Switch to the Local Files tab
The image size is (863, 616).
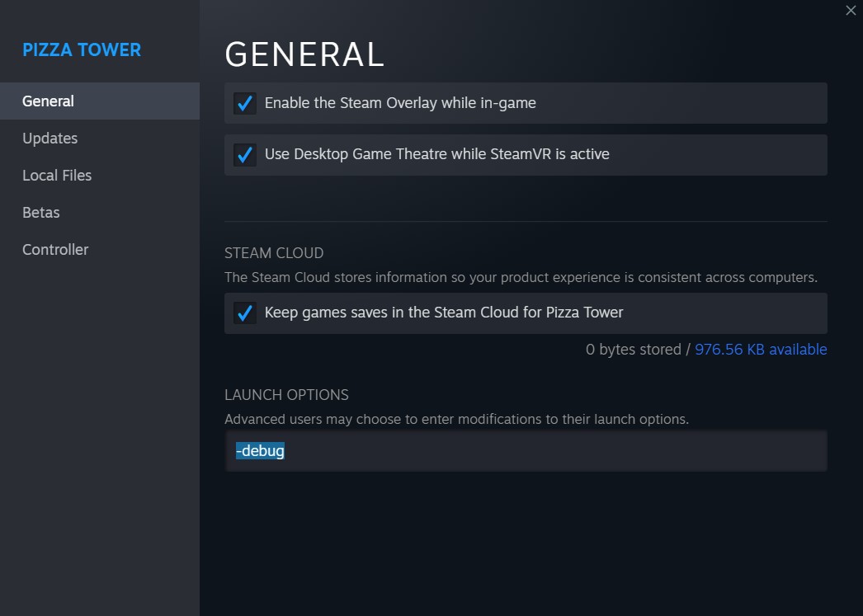coord(57,176)
